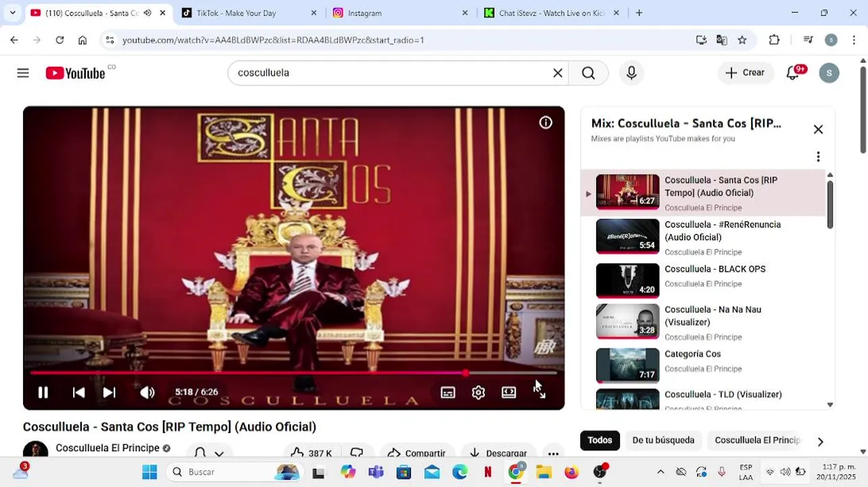This screenshot has width=868, height=487.
Task: Open Mix playlist three-dot options
Action: pyautogui.click(x=818, y=157)
